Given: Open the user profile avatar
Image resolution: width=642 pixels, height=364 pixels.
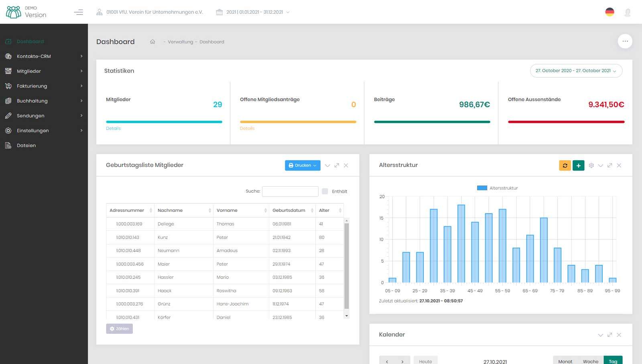Looking at the screenshot, I should click(x=628, y=12).
